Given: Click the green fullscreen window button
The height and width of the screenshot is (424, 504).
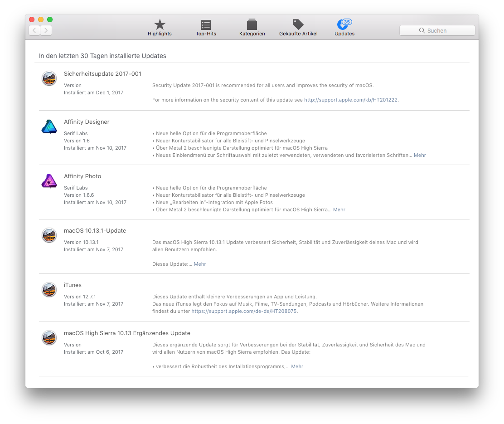Looking at the screenshot, I should [x=50, y=19].
